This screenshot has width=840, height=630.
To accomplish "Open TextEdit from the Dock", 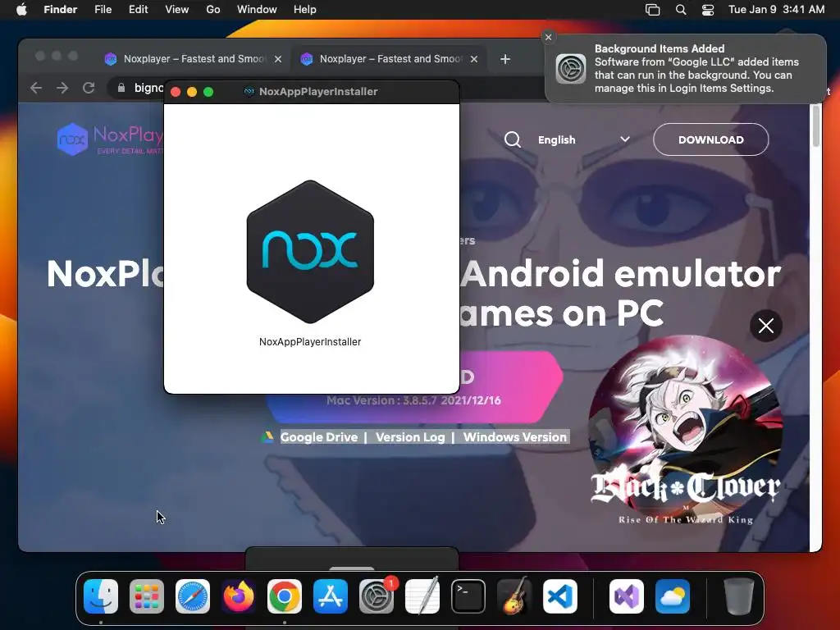I will (x=422, y=596).
